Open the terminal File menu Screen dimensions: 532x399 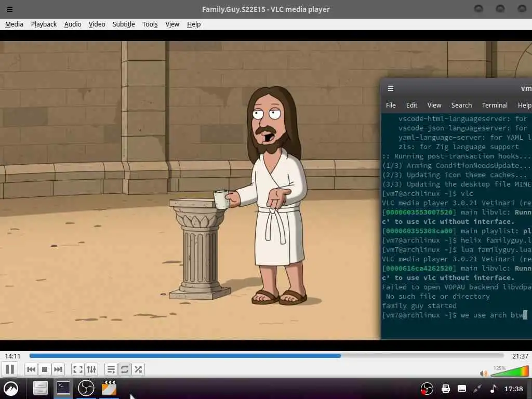391,105
